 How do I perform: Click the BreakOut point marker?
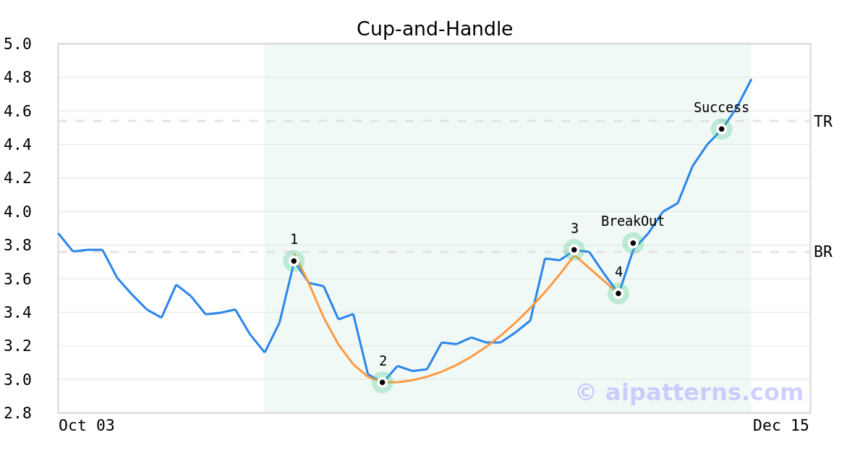(x=633, y=243)
